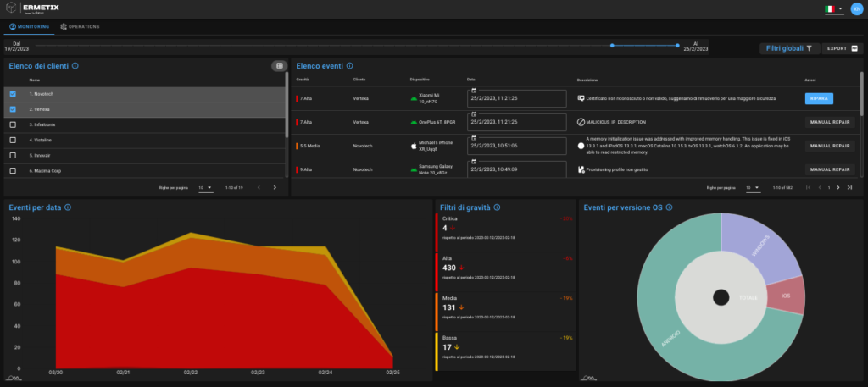Open rows per page dropdown in client list
Screen dimensions: 868x387
coord(205,187)
